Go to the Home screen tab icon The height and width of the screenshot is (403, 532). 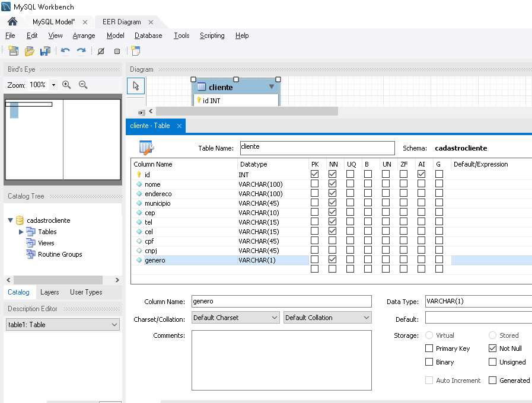click(12, 22)
